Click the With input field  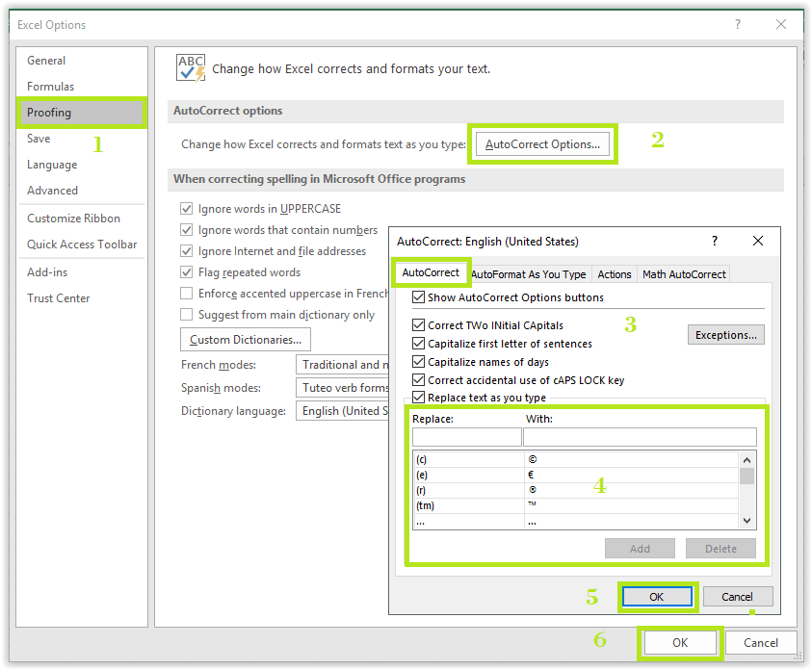pyautogui.click(x=640, y=437)
